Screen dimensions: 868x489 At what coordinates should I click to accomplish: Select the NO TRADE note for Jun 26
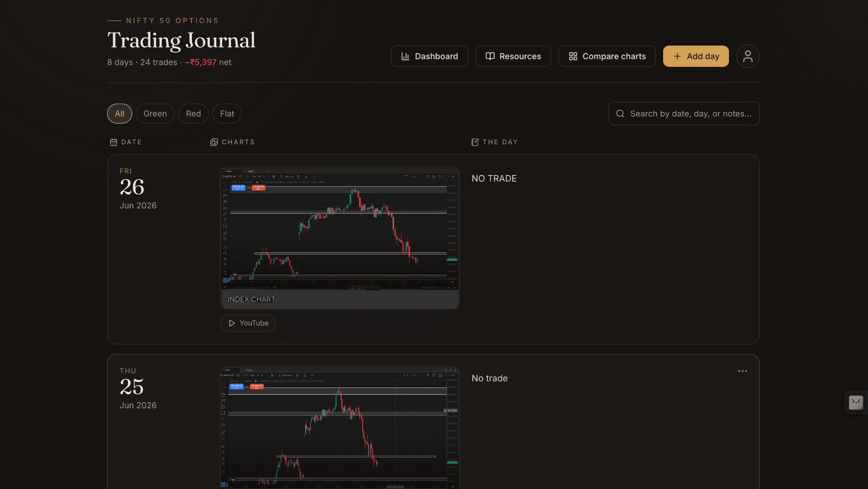point(494,179)
